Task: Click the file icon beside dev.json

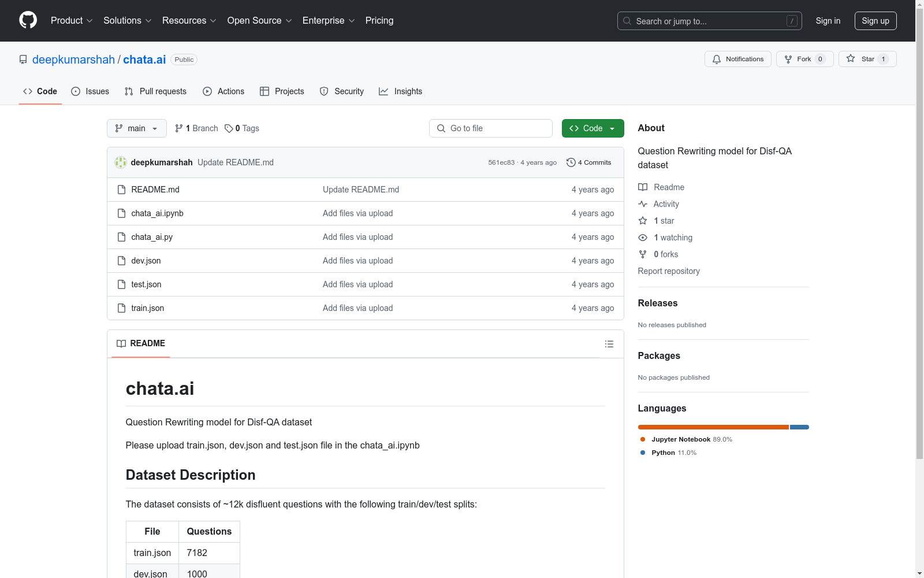Action: coord(121,261)
